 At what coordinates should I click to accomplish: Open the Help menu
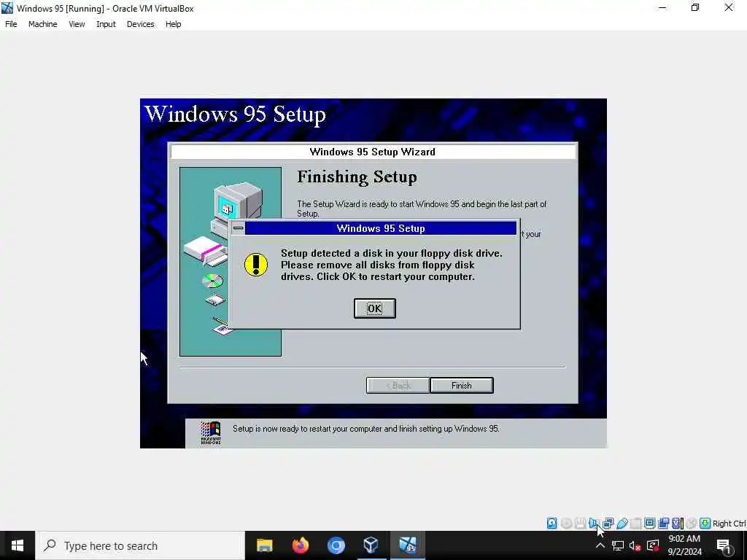point(174,24)
